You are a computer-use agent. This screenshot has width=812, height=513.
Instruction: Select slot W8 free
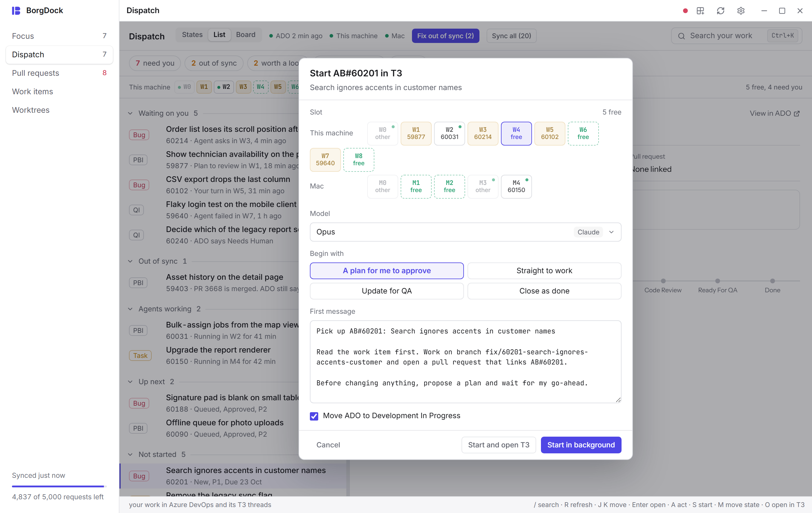click(359, 160)
